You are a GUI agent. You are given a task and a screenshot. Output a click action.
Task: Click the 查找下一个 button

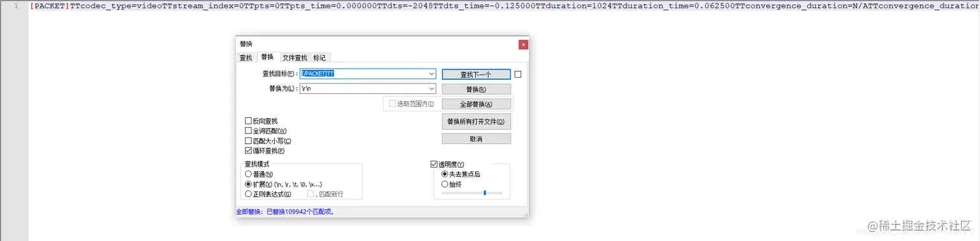(x=476, y=75)
